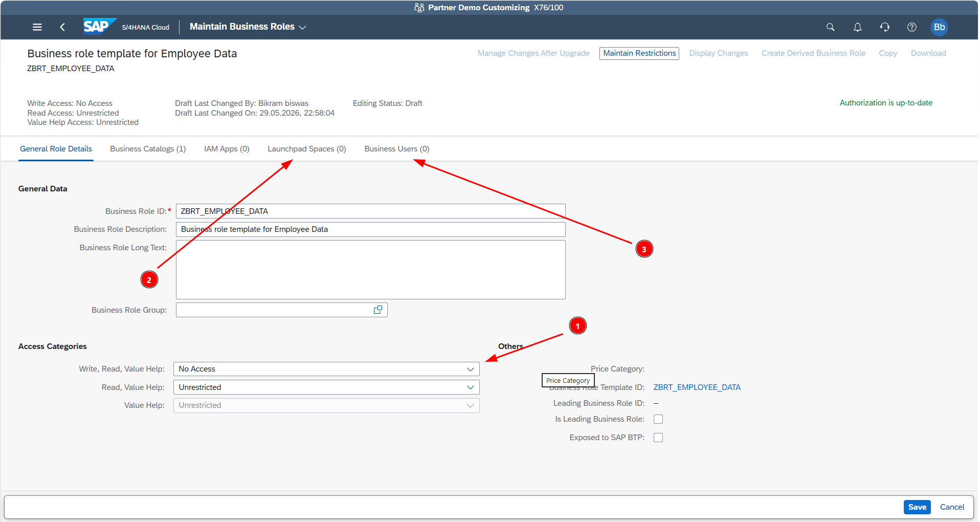Switch to Business Users tab
Viewport: 980px width, 522px height.
click(397, 149)
